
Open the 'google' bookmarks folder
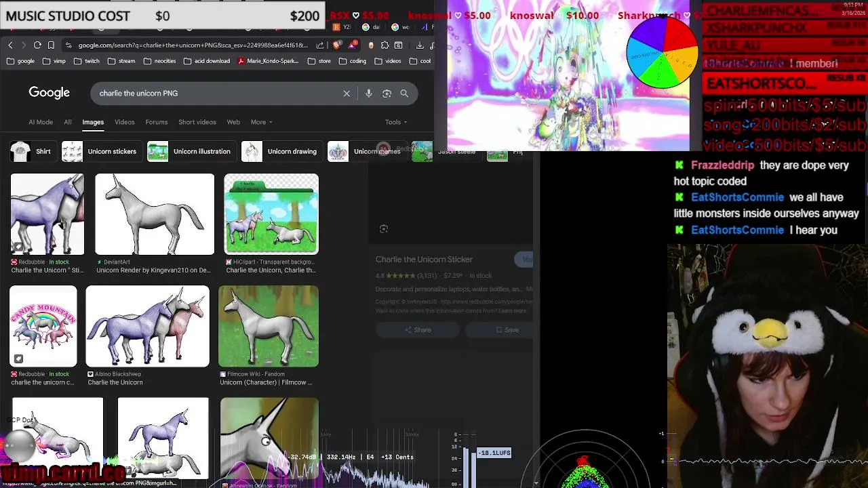(20, 61)
